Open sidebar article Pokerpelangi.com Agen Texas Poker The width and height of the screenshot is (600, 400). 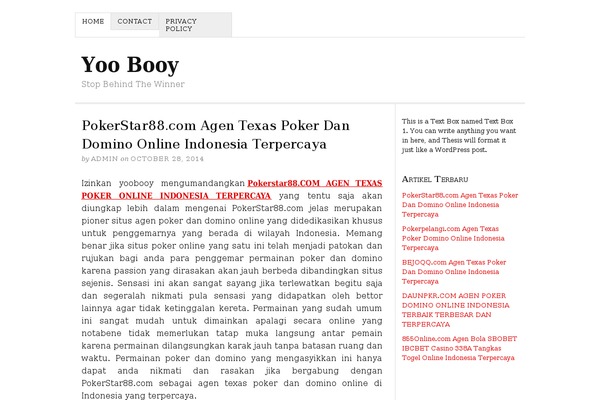453,238
